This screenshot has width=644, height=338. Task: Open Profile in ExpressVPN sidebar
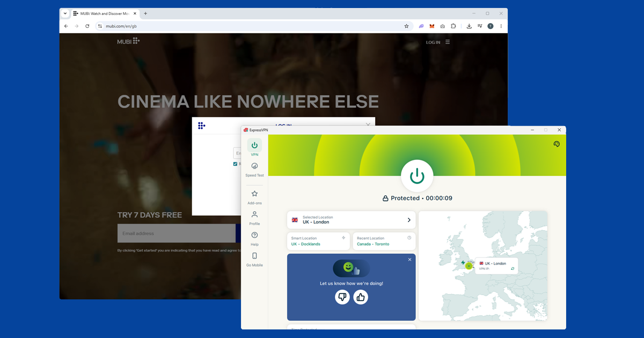click(x=254, y=218)
